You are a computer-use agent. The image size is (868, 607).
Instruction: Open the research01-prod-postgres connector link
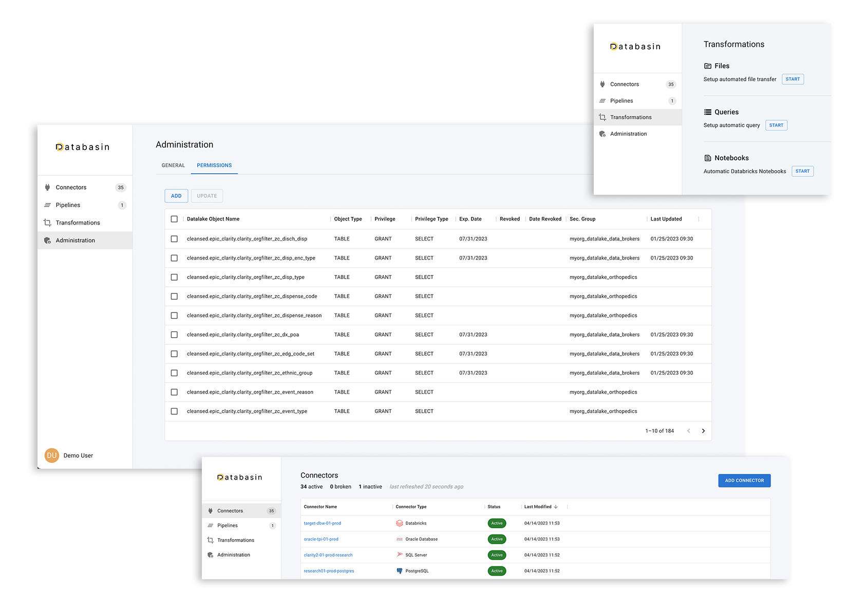pyautogui.click(x=329, y=571)
